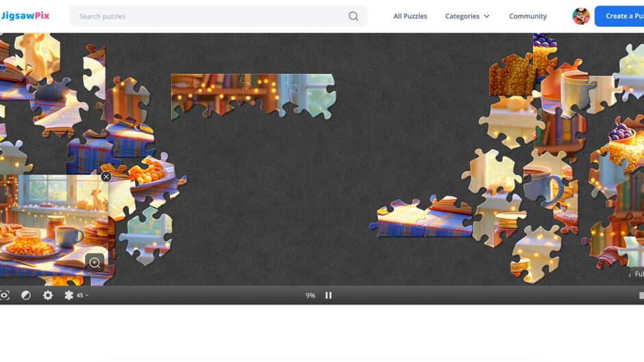Go to the Community page
Image resolution: width=644 pixels, height=362 pixels.
[x=528, y=16]
